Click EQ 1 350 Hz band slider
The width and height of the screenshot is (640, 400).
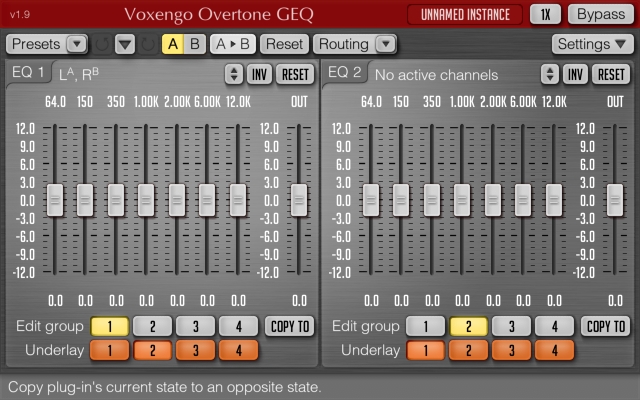point(116,200)
